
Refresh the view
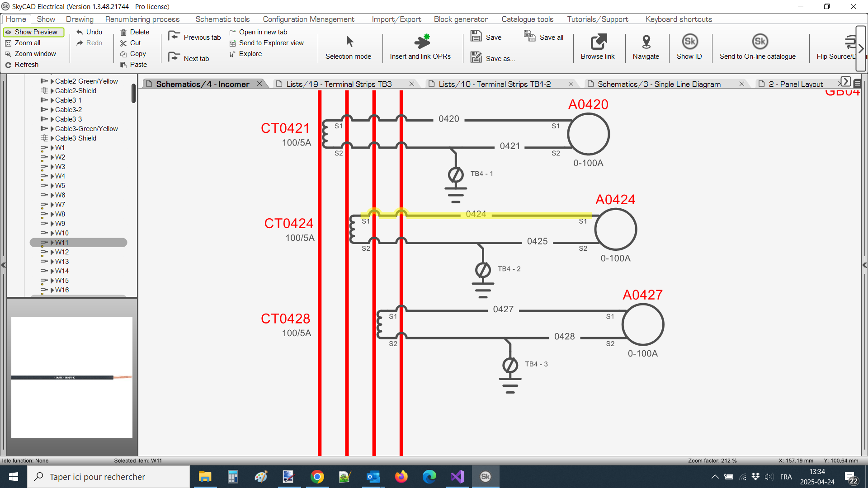(22, 65)
